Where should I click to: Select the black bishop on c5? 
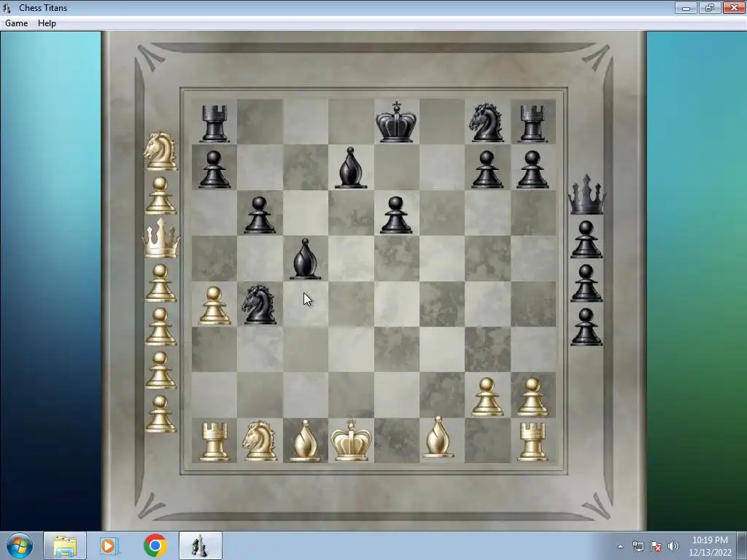(306, 259)
